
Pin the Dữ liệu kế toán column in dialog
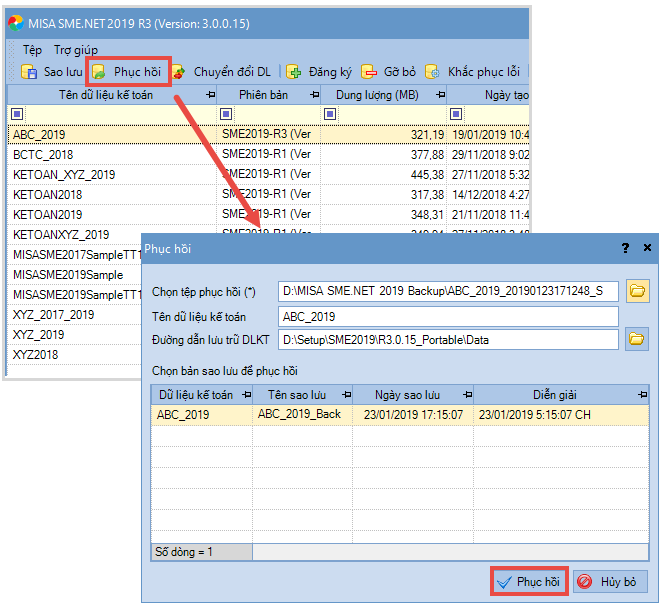pyautogui.click(x=247, y=395)
